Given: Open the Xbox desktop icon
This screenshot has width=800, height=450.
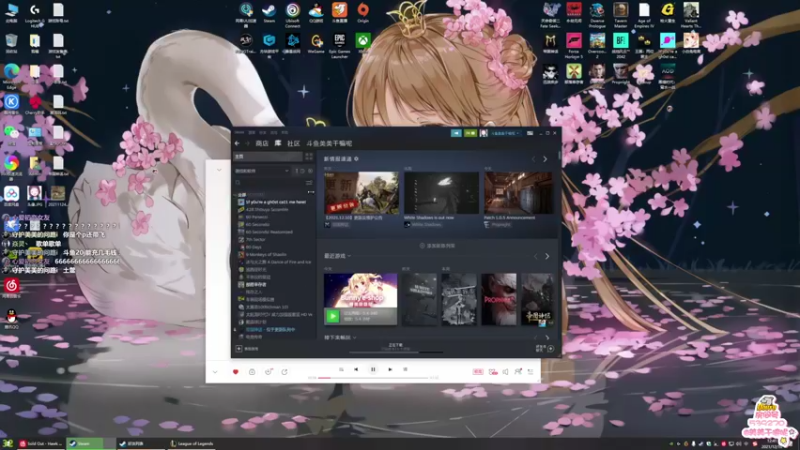Looking at the screenshot, I should pyautogui.click(x=363, y=43).
